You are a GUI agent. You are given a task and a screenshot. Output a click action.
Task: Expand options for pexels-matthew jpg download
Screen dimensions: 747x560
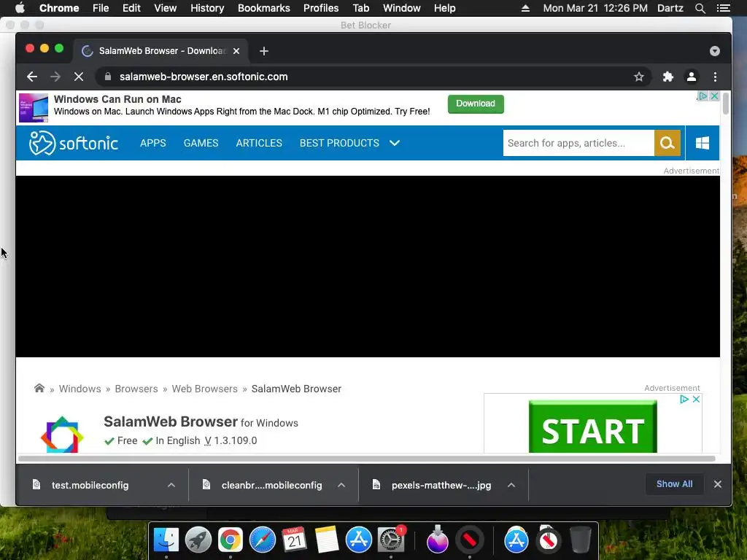point(511,485)
